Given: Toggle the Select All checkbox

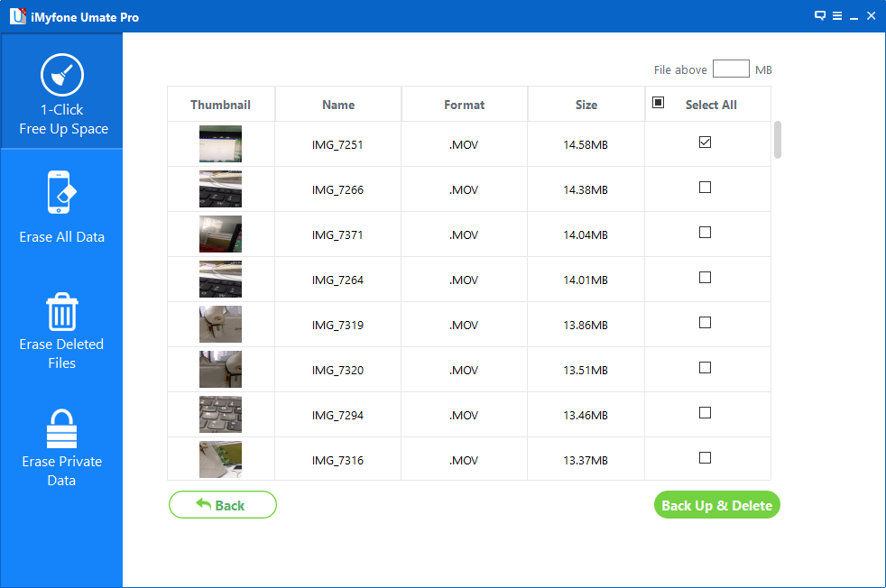Looking at the screenshot, I should point(658,102).
